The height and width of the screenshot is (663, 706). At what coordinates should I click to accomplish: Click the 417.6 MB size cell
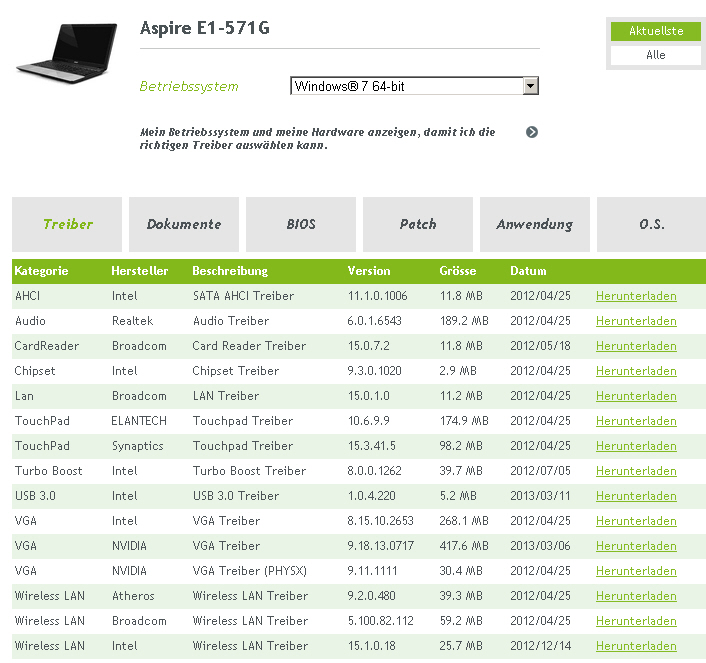pyautogui.click(x=464, y=546)
